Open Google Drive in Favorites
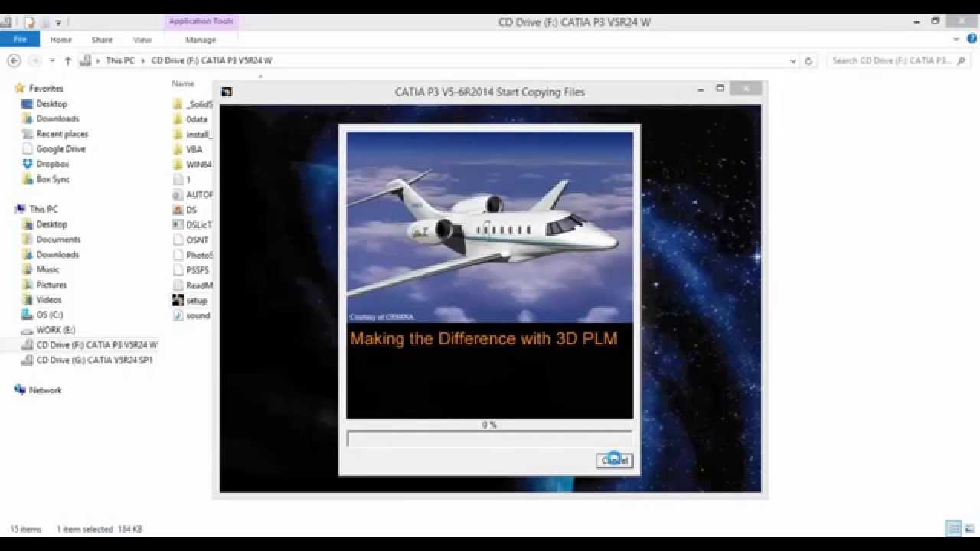 pyautogui.click(x=60, y=149)
